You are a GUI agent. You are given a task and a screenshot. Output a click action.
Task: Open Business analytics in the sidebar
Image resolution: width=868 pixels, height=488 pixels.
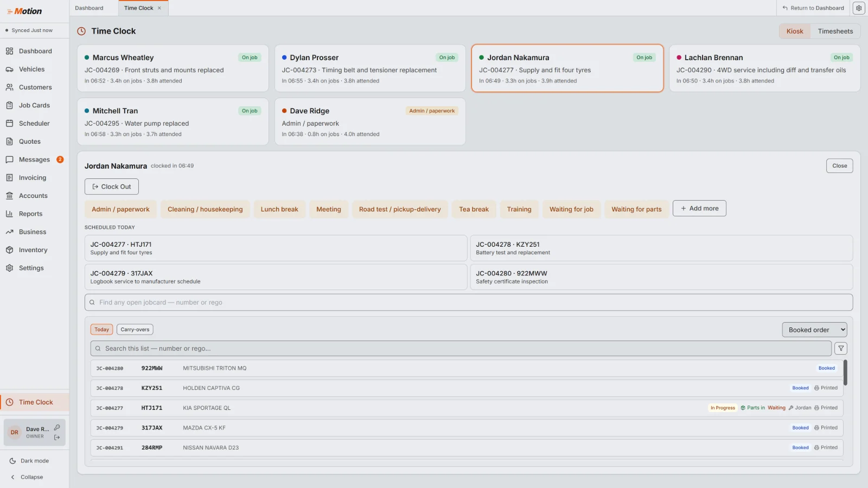click(x=35, y=232)
